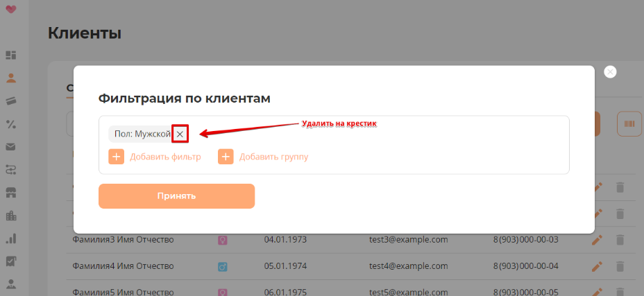This screenshot has height=296, width=644.
Task: Open the mail envelope icon in the sidebar
Action: click(11, 146)
